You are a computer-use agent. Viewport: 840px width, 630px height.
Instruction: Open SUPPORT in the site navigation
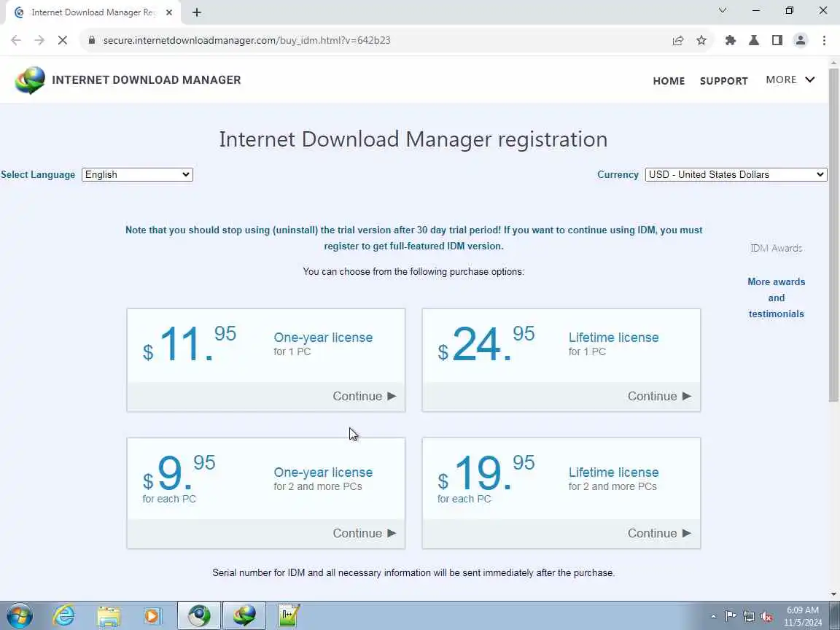coord(724,81)
